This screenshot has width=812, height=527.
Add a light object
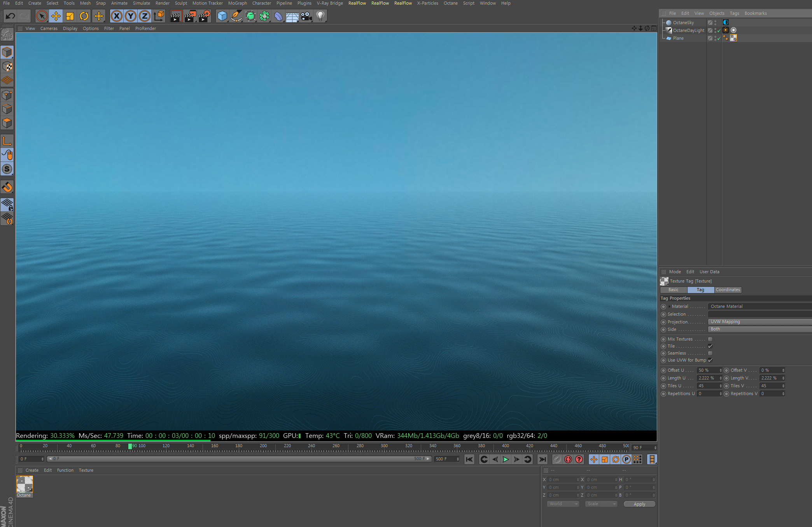[320, 16]
